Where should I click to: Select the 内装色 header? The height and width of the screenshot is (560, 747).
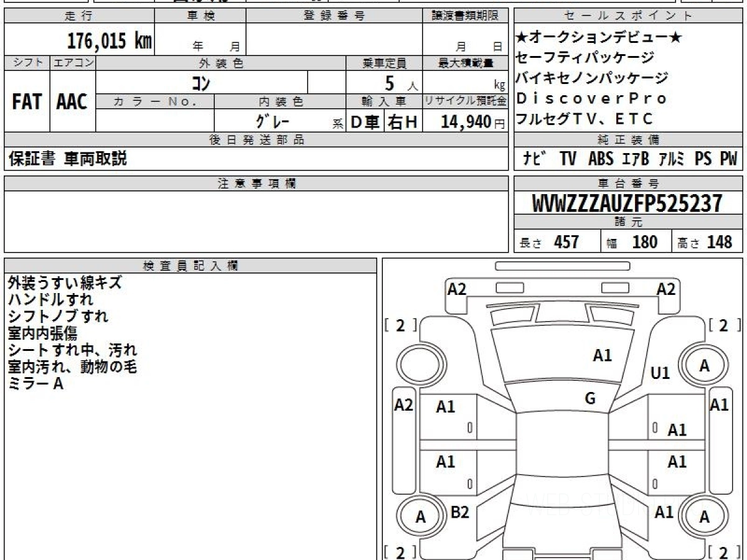(280, 101)
